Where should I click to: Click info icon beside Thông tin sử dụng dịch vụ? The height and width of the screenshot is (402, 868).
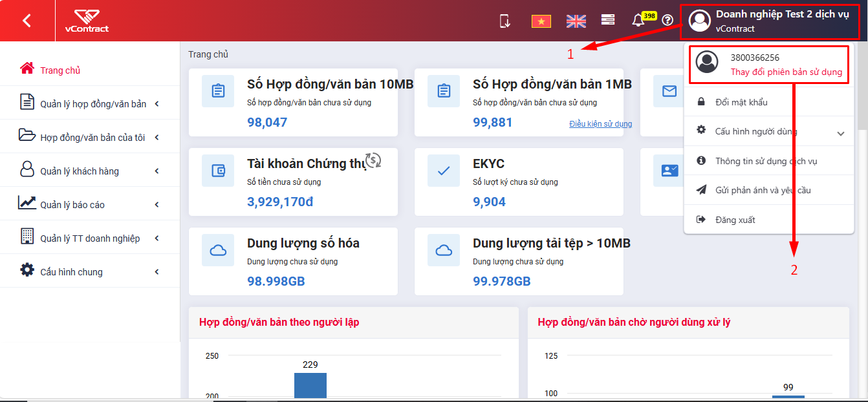coord(700,160)
